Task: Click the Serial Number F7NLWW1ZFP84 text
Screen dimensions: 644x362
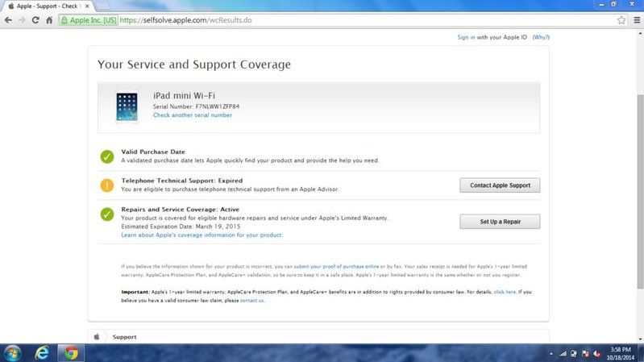Action: click(197, 106)
